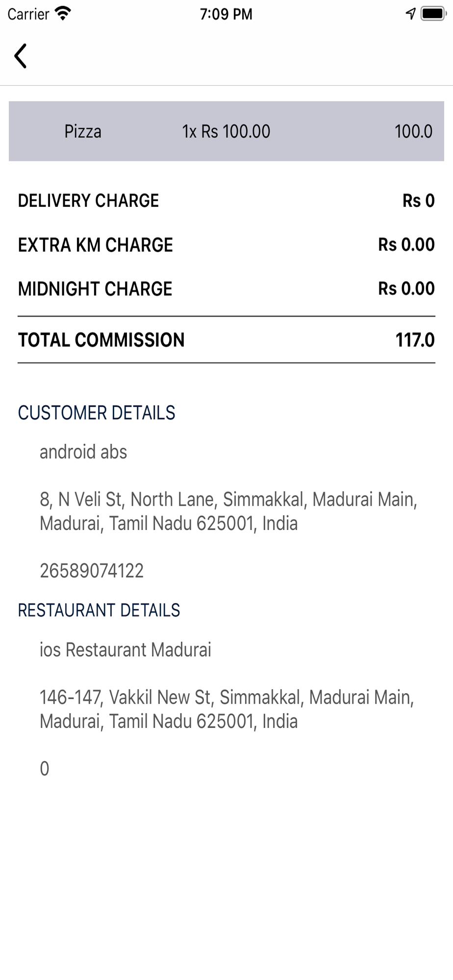Tap the battery indicator icon
Viewport: 453px width, 980px height.
pyautogui.click(x=432, y=14)
